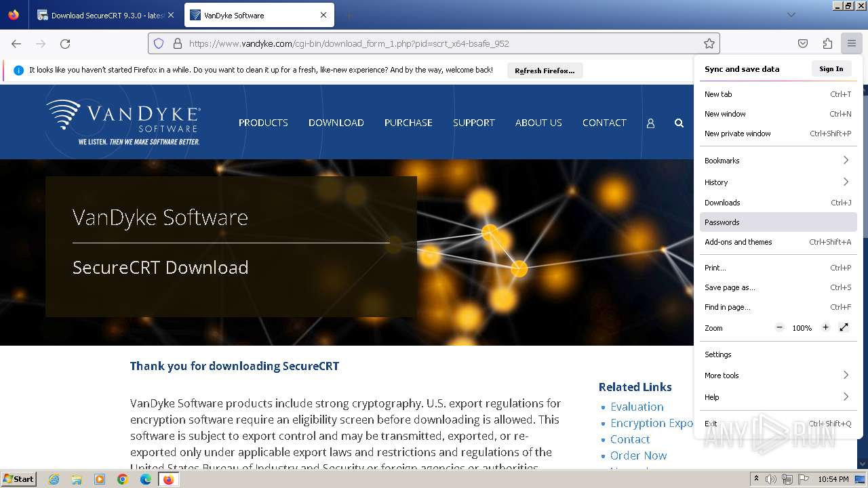Open the file explorer taskbar icon
This screenshot has height=488, width=868.
point(77,479)
